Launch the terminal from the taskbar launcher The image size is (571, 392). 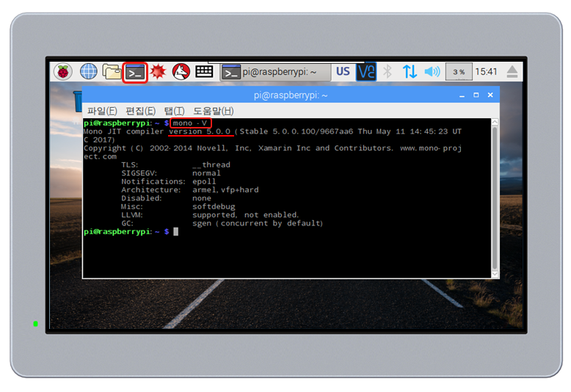click(x=134, y=72)
